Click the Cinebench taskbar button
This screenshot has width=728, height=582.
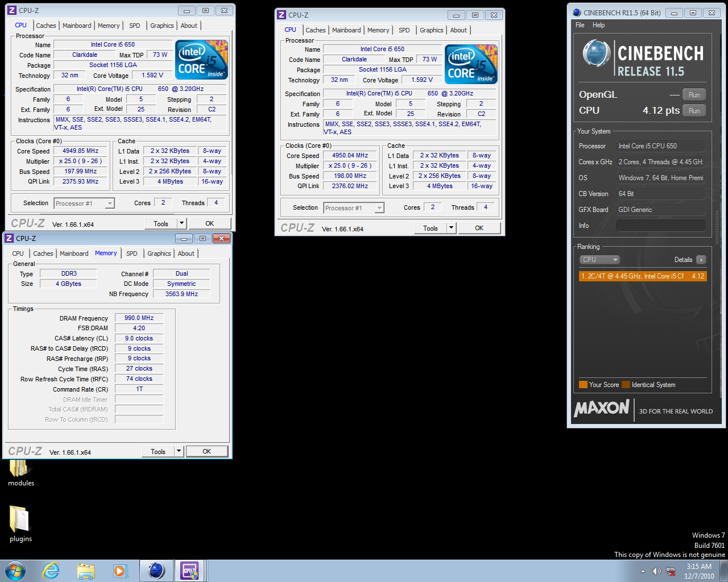156,571
